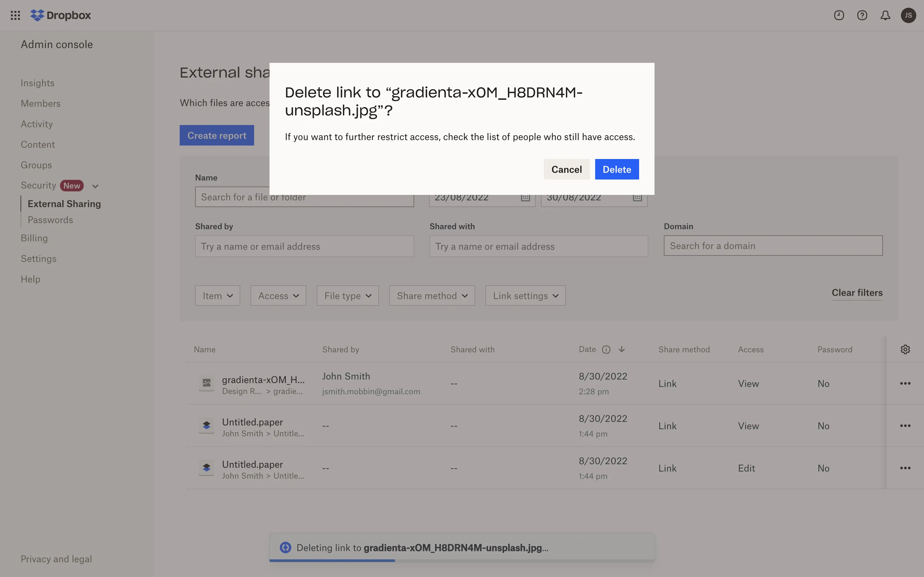
Task: Open the notifications bell
Action: [x=885, y=15]
